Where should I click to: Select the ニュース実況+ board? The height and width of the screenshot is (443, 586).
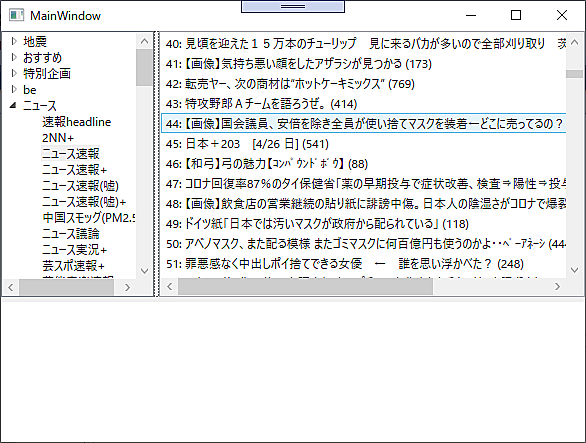[x=74, y=250]
